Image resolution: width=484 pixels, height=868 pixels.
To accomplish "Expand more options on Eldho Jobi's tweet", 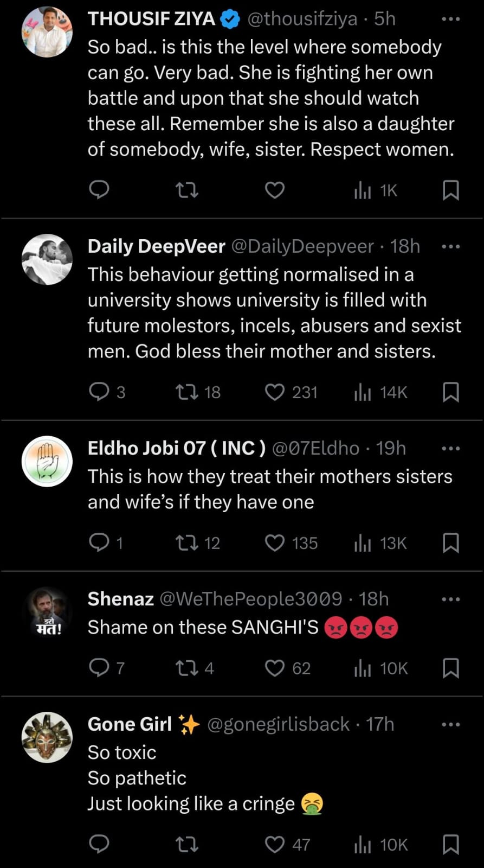I will click(451, 449).
